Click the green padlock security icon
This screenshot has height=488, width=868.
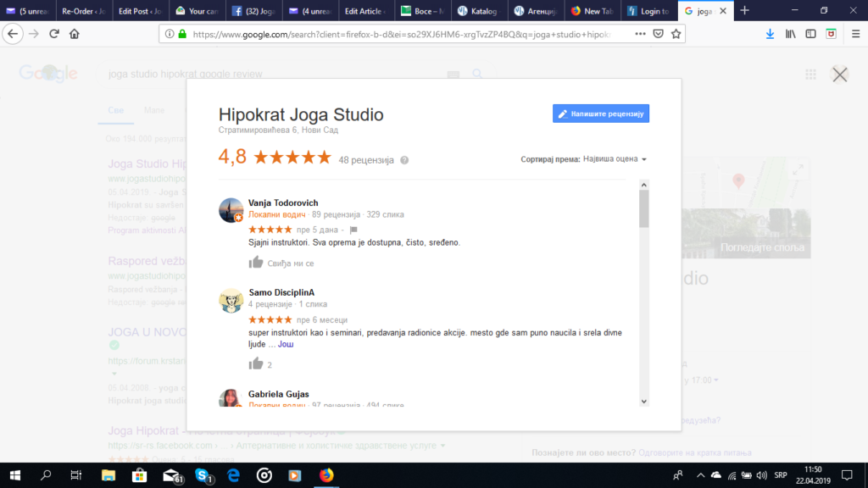pos(182,34)
